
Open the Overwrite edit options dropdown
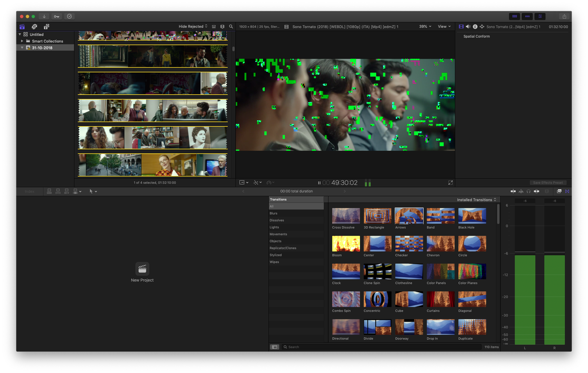pos(77,191)
